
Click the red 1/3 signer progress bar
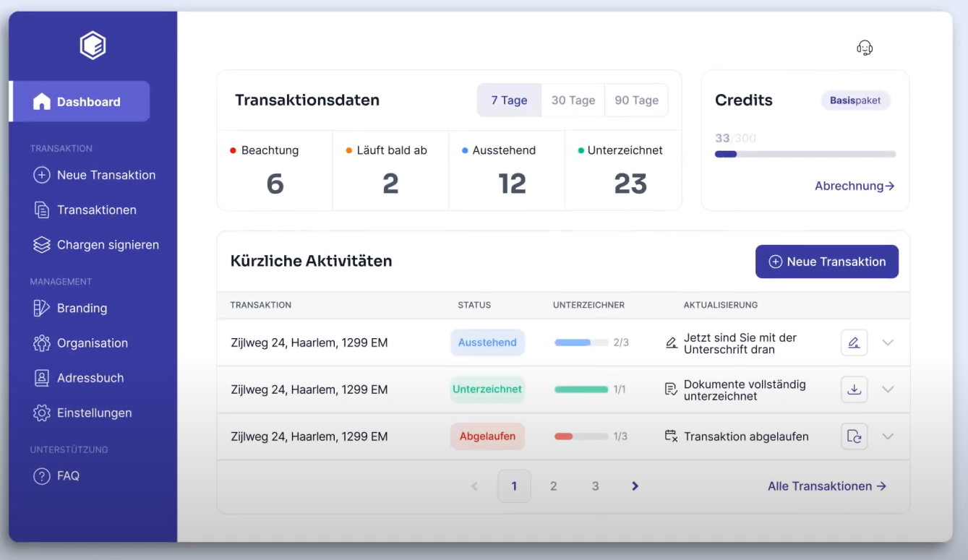click(581, 436)
